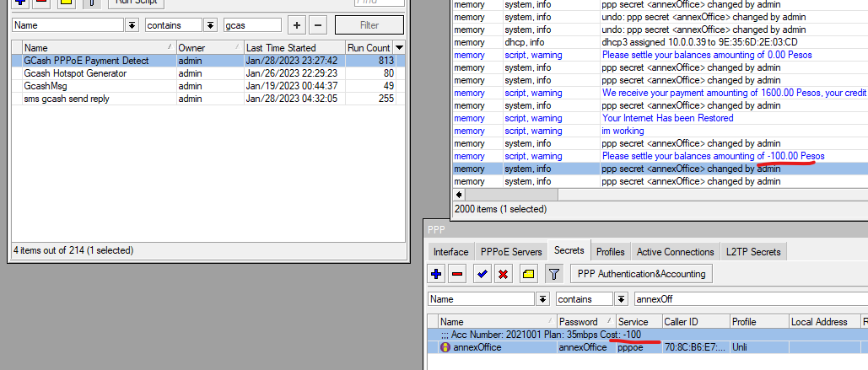
Task: Select 'sms gcash send reply' script
Action: [x=208, y=99]
